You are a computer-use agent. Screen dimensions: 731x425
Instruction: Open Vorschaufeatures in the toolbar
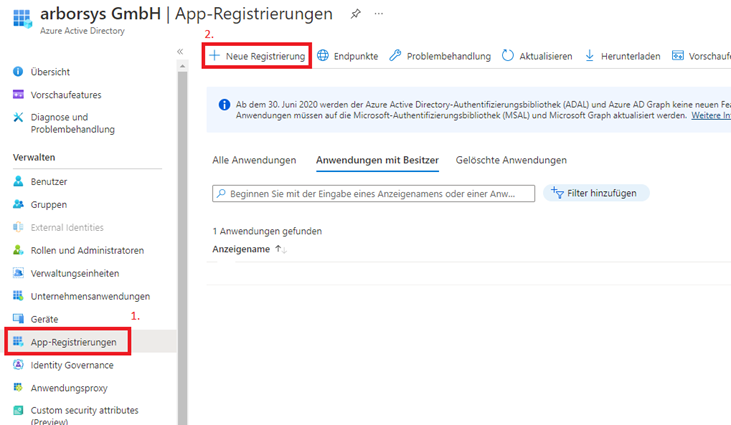(700, 56)
